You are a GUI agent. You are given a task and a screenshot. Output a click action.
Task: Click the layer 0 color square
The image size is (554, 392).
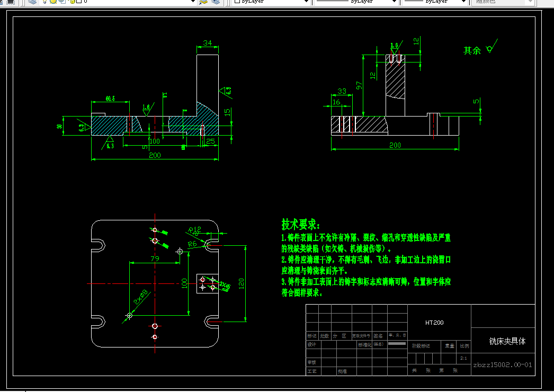click(79, 2)
